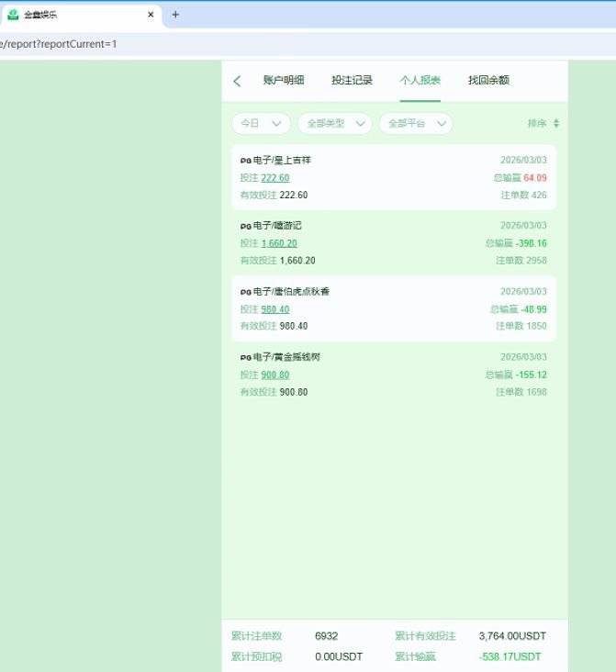616x672 pixels.
Task: Open a new browser tab with plus icon
Action: pos(175,15)
